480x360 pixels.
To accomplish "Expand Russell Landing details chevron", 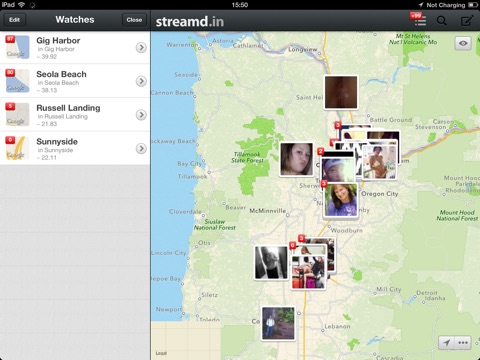I will pos(141,115).
